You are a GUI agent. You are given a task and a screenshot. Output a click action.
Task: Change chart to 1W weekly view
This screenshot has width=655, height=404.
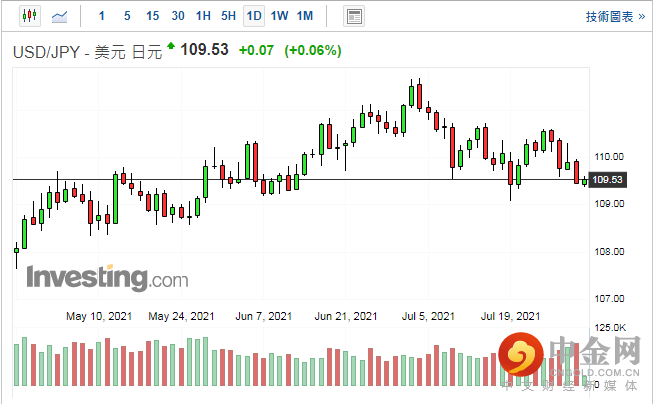[x=279, y=16]
